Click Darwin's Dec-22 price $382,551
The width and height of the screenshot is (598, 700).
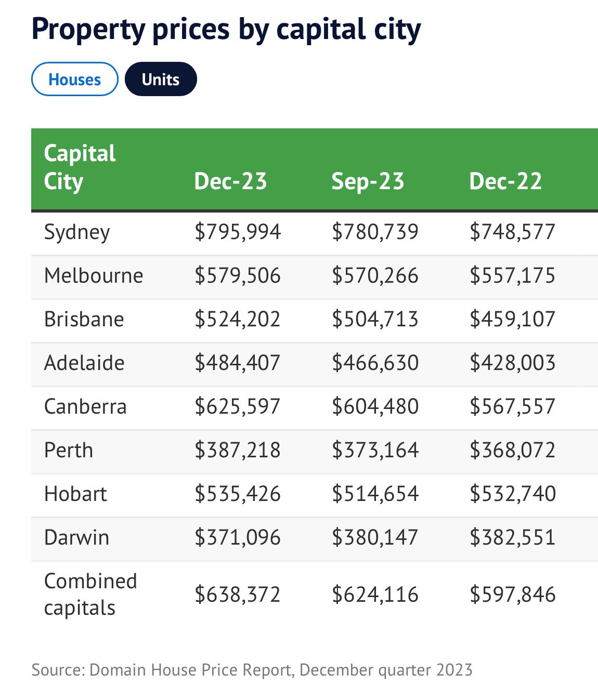click(x=512, y=537)
